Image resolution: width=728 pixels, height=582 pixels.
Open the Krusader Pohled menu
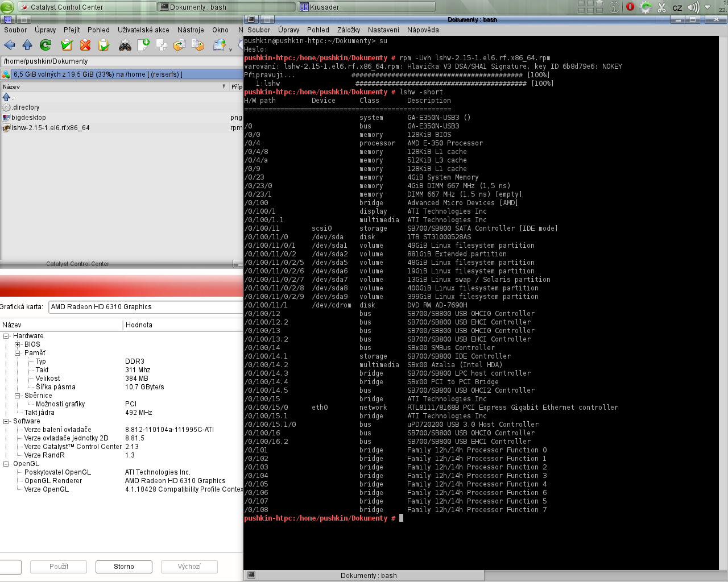click(x=98, y=30)
